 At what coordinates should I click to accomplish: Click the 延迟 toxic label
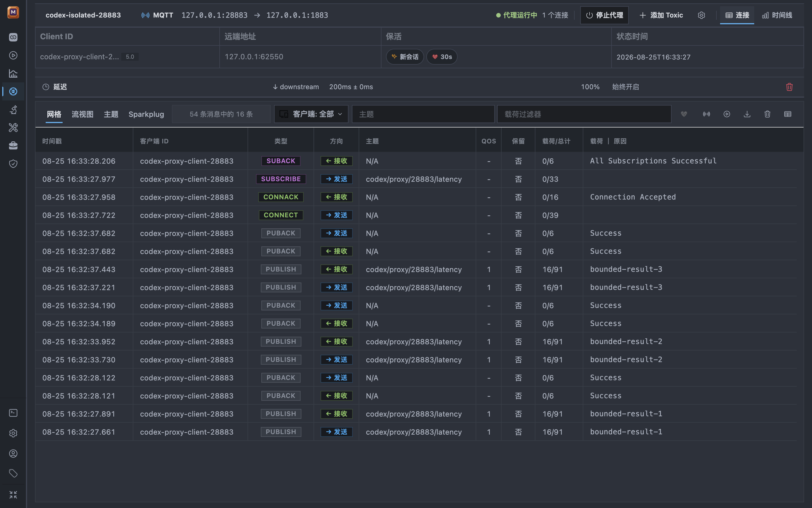tap(60, 87)
